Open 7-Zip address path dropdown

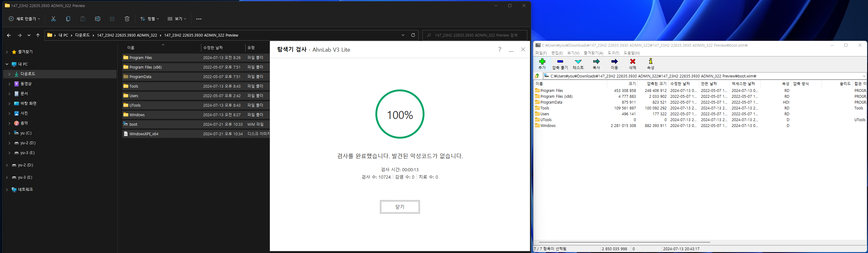(864, 76)
